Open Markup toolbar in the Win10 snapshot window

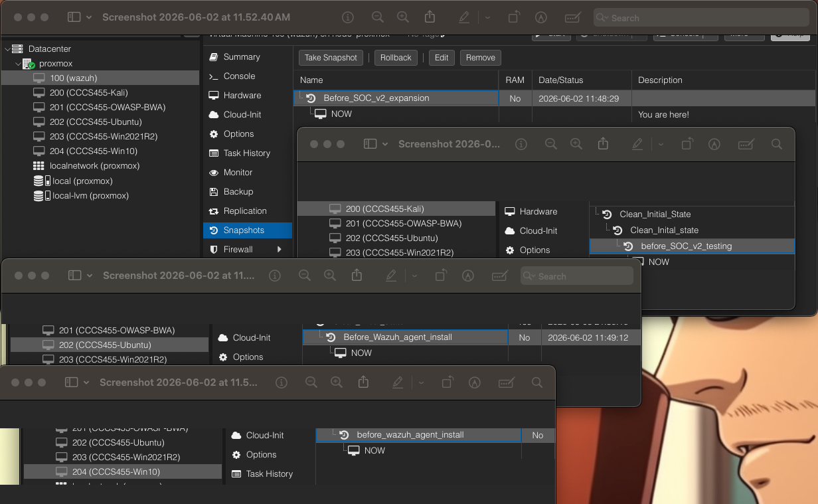tap(474, 382)
